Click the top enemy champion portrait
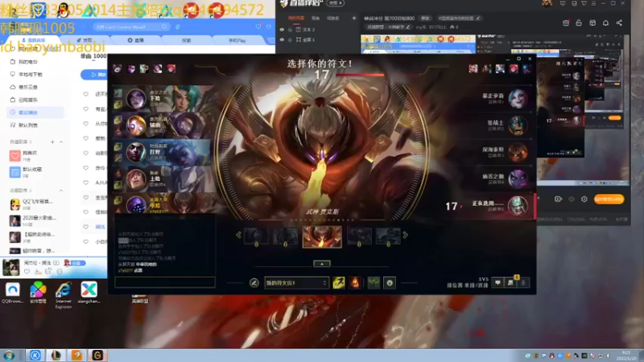The image size is (644, 362). click(x=518, y=98)
